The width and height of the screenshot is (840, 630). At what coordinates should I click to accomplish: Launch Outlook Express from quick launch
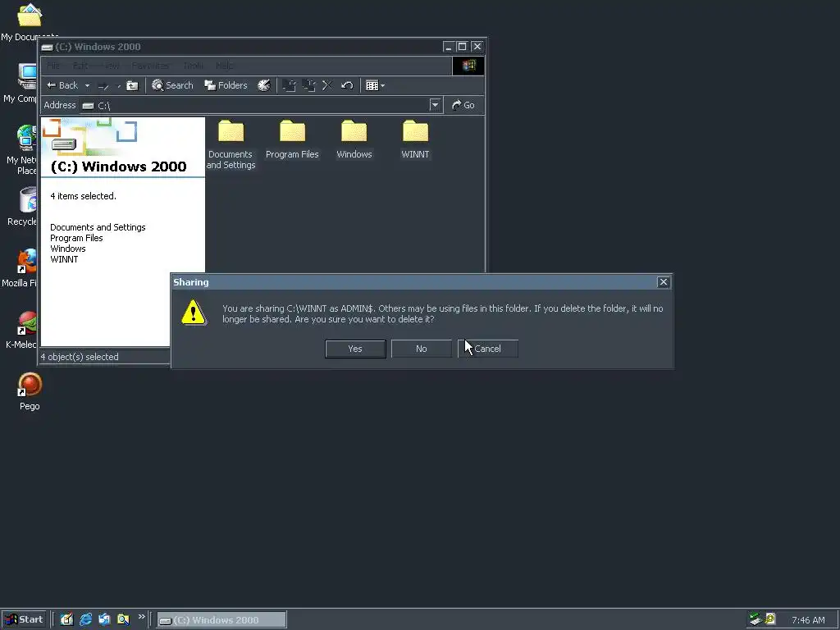click(104, 620)
